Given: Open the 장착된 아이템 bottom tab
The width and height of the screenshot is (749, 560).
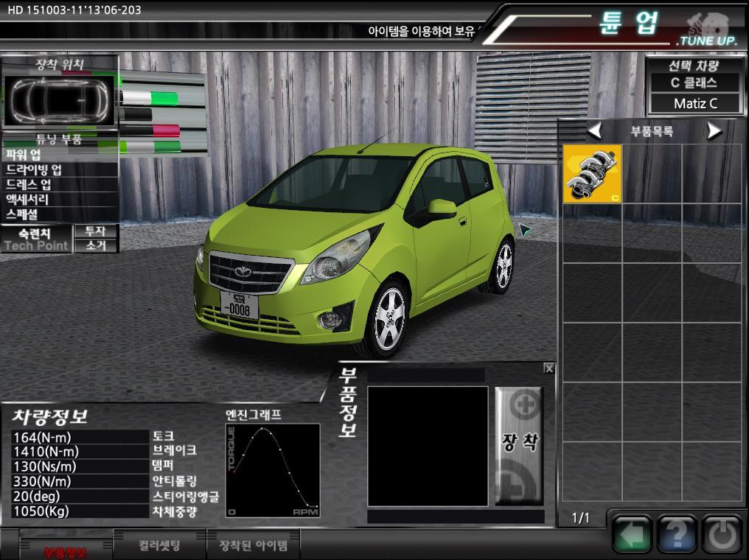Looking at the screenshot, I should click(253, 545).
